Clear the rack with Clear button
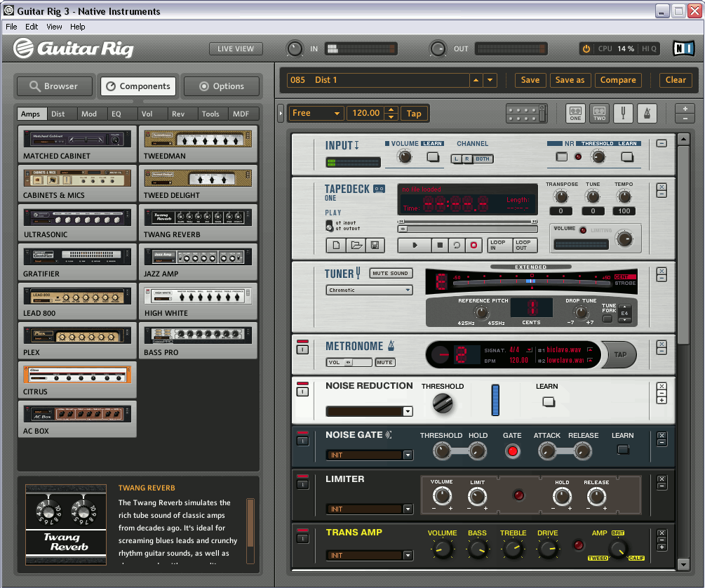This screenshot has width=705, height=588. [676, 80]
